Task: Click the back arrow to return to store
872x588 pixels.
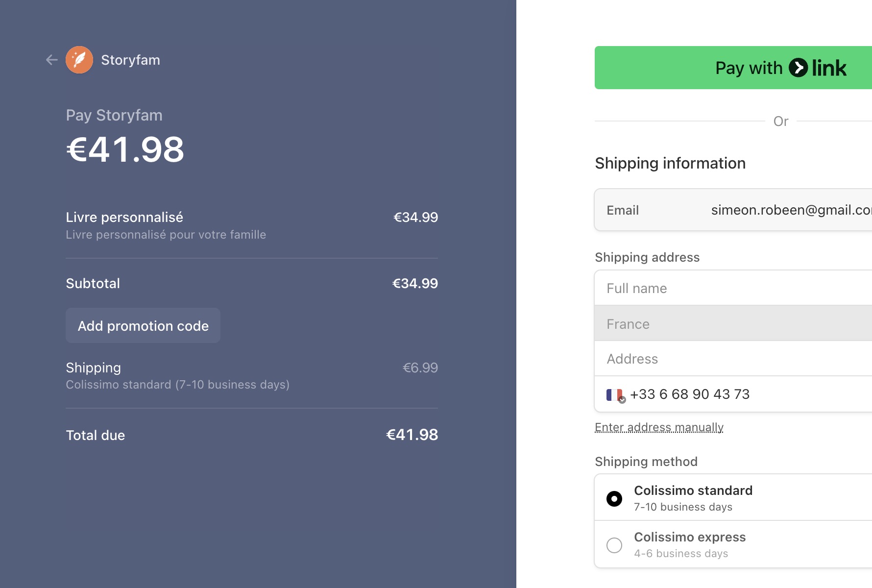Action: [51, 60]
